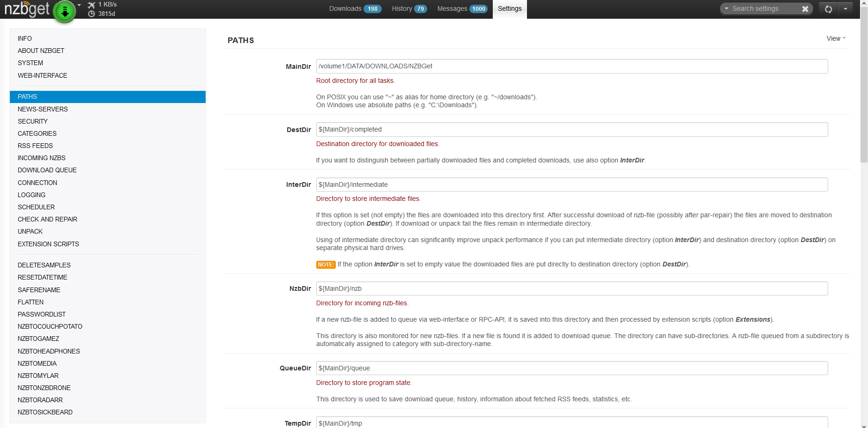Edit the TempDir path field
The width and height of the screenshot is (868, 428).
coord(572,422)
